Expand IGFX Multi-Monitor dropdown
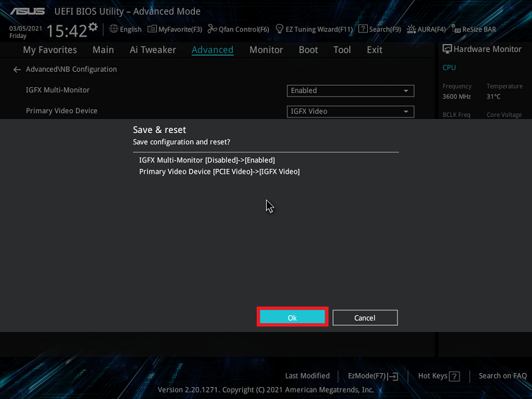Screen dimensions: 532x399 (350, 91)
